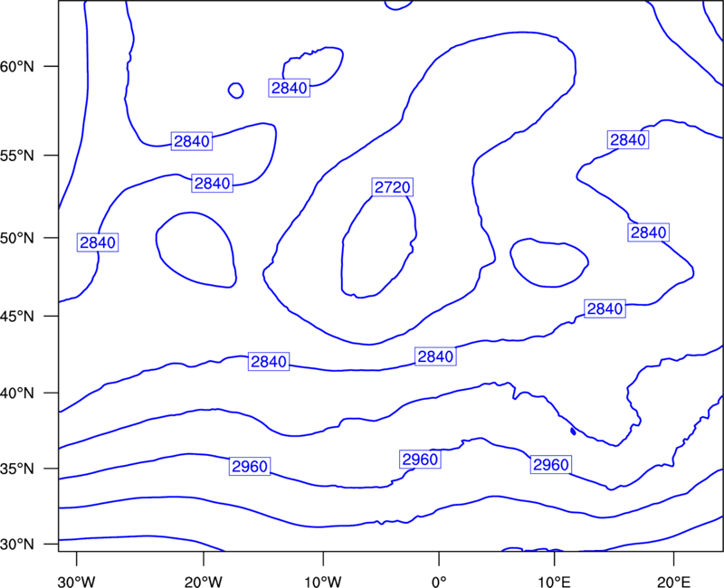
Task: Click the 20°W longitude axis label
Action: [204, 582]
